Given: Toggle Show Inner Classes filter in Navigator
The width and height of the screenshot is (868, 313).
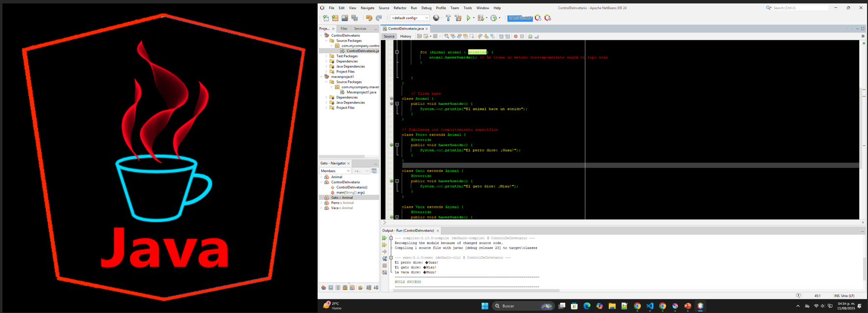Looking at the screenshot, I should click(352, 288).
